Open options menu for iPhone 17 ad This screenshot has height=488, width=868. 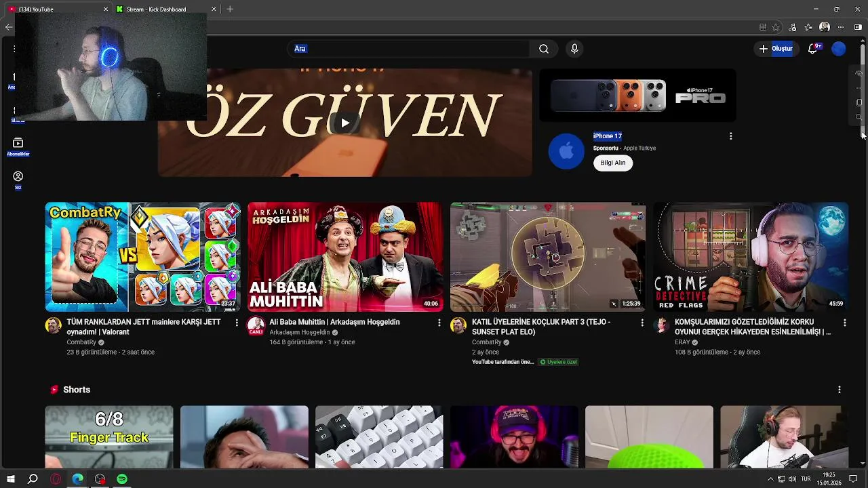[x=730, y=136]
